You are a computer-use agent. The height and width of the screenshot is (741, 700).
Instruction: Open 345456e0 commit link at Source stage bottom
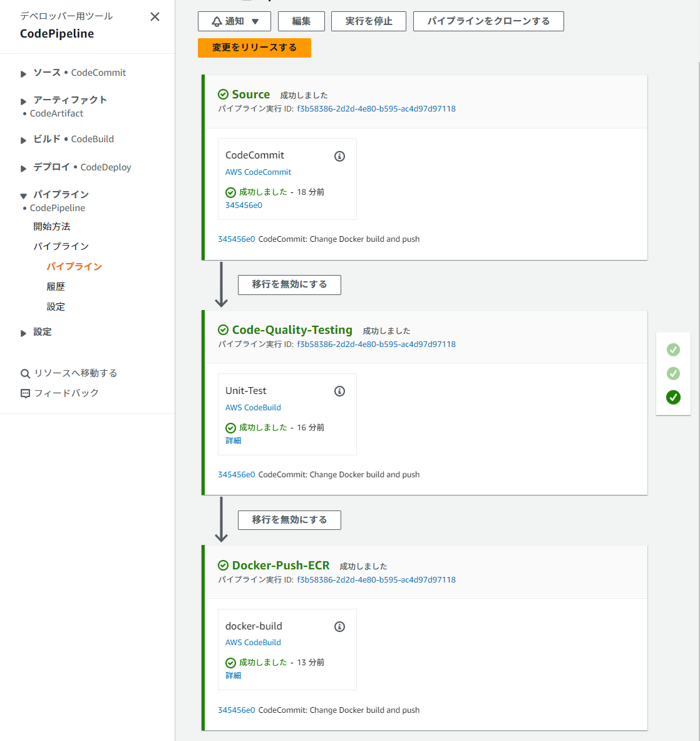click(x=236, y=239)
